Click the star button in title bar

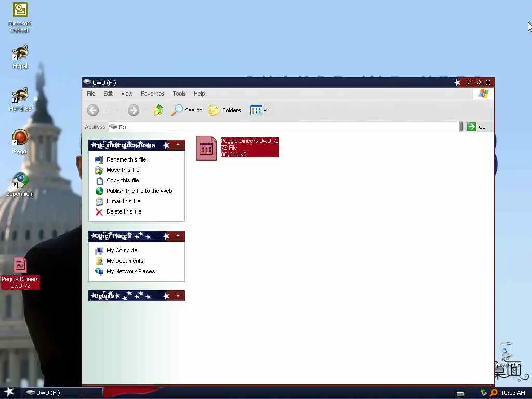(x=457, y=83)
